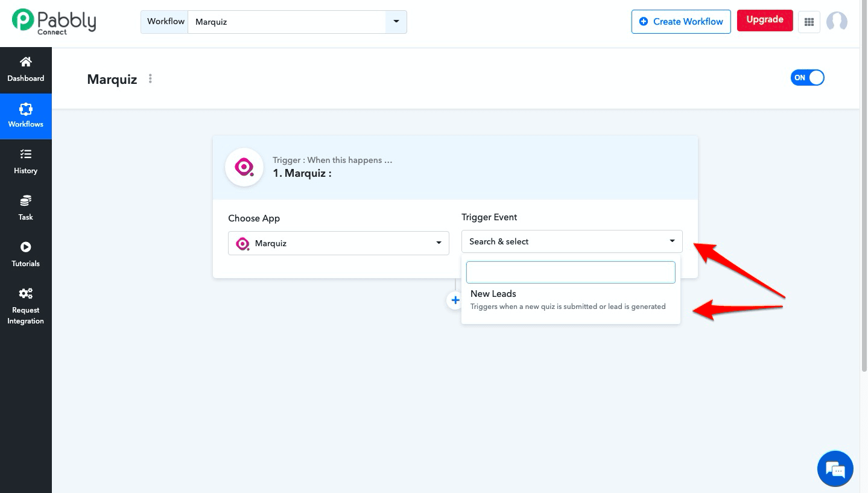
Task: Click the 'Choose App' label
Action: [x=254, y=218]
